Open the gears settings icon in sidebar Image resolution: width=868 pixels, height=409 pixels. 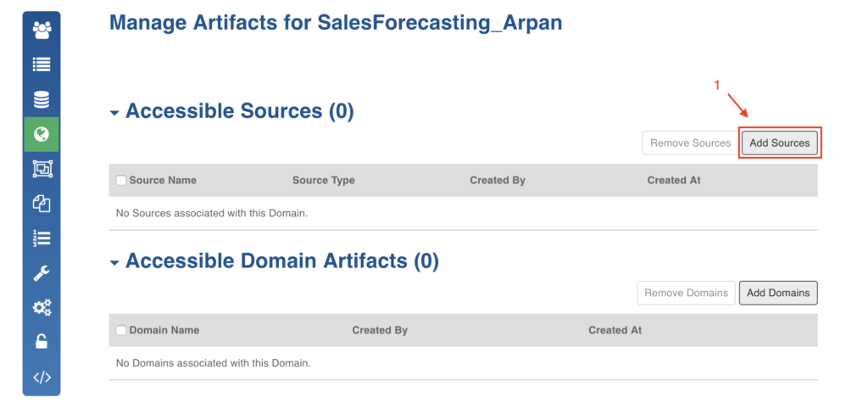coord(42,307)
